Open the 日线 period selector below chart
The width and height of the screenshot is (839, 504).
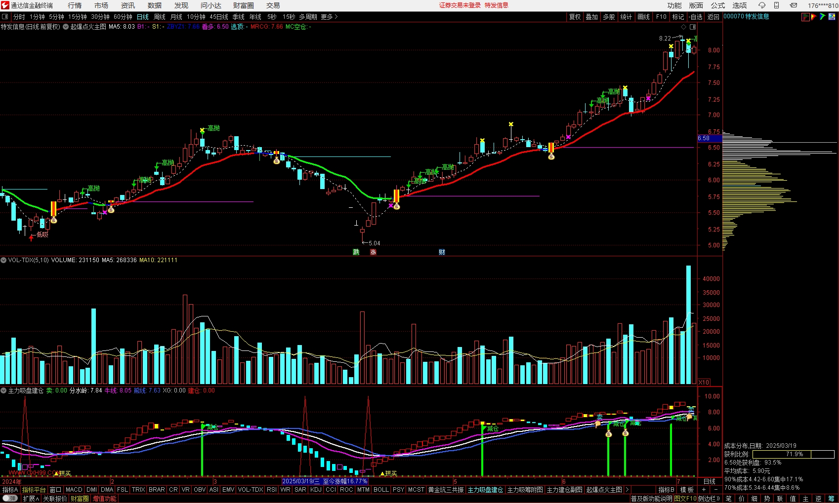coord(710,481)
